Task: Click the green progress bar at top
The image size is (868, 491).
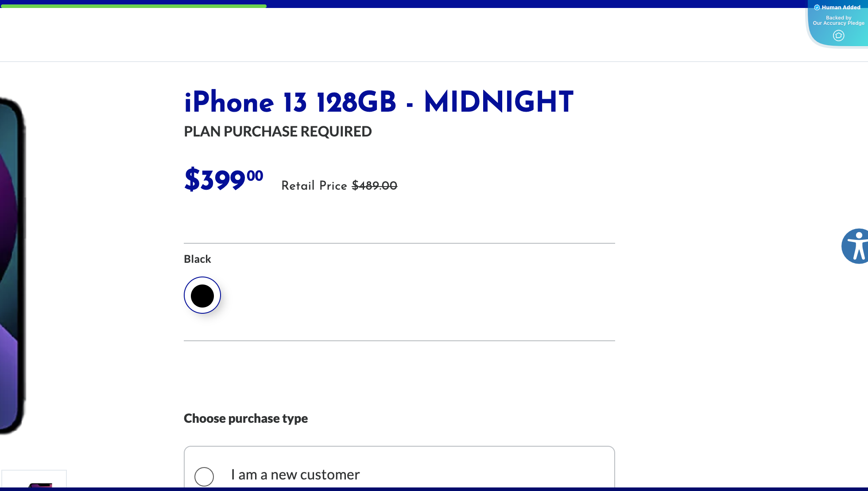Action: [133, 6]
